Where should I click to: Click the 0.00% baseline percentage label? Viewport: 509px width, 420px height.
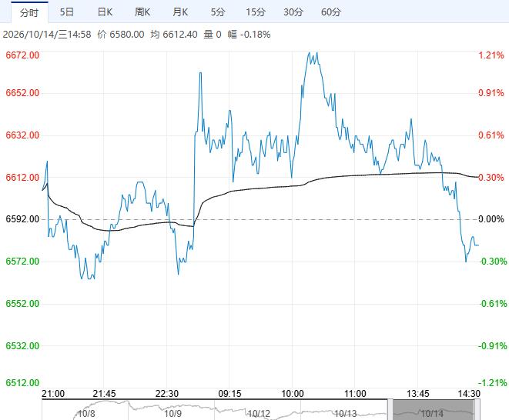coord(491,219)
